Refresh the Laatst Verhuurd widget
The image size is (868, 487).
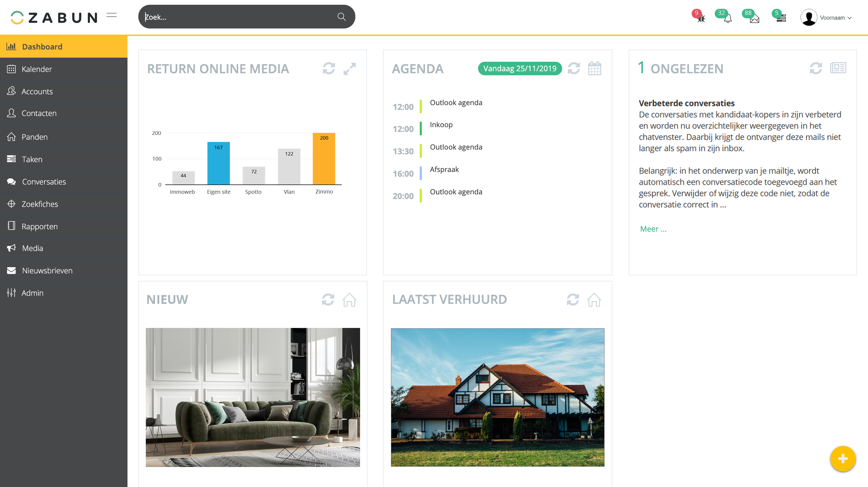(573, 300)
